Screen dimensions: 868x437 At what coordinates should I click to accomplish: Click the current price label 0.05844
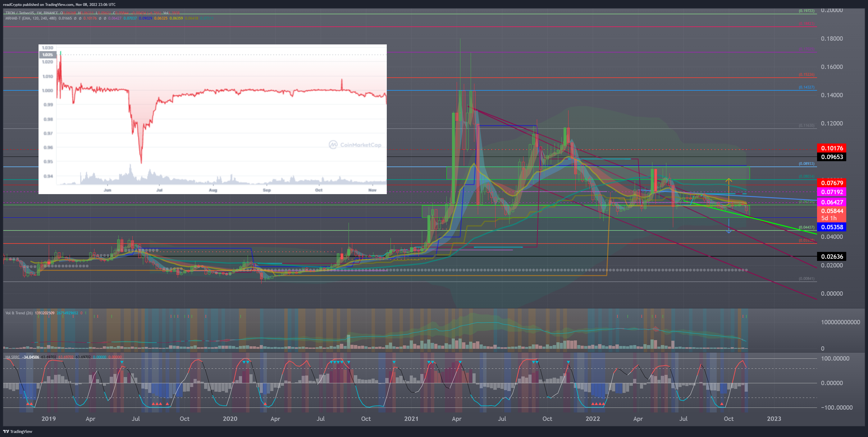832,211
